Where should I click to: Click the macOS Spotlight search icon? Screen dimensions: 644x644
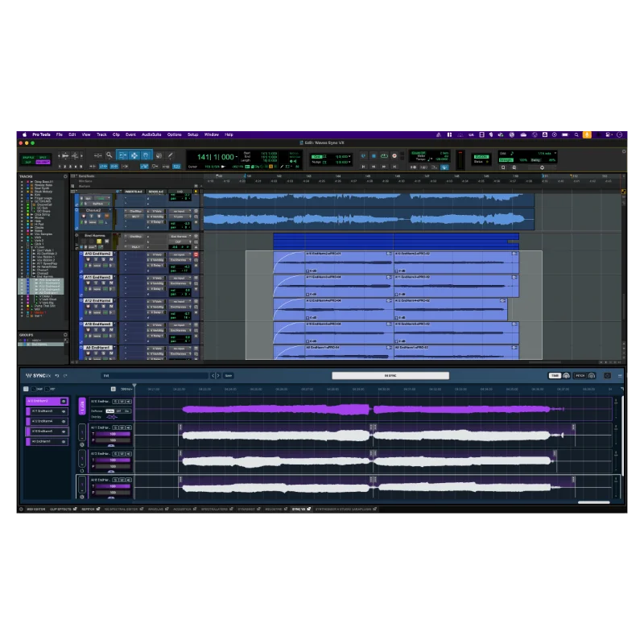(x=576, y=134)
